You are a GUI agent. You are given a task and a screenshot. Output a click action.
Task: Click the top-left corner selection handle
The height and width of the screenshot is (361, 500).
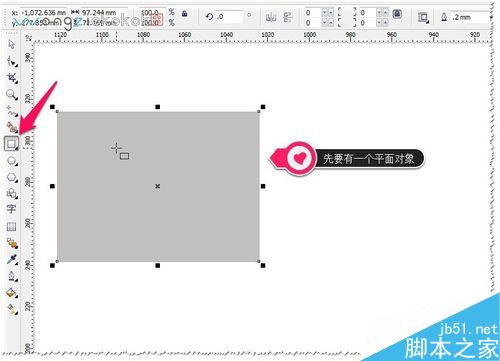(x=52, y=107)
